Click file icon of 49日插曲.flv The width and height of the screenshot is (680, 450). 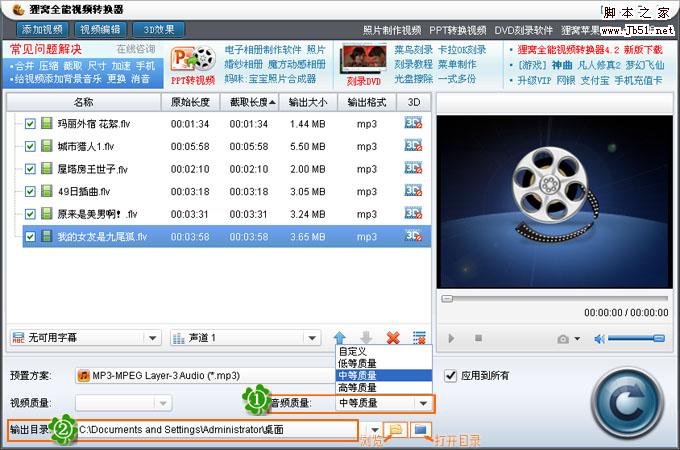pos(46,191)
